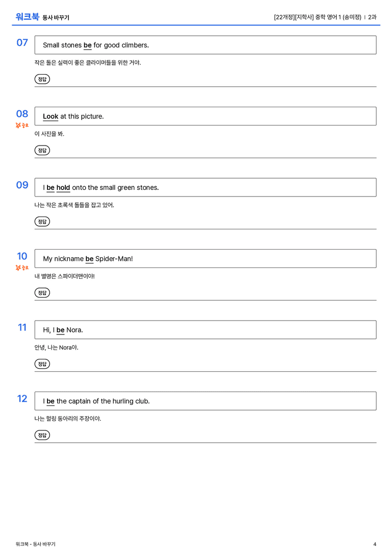
Task: Click the header text '[22개정][지학사] 중학 영어 1'
Action: (308, 17)
